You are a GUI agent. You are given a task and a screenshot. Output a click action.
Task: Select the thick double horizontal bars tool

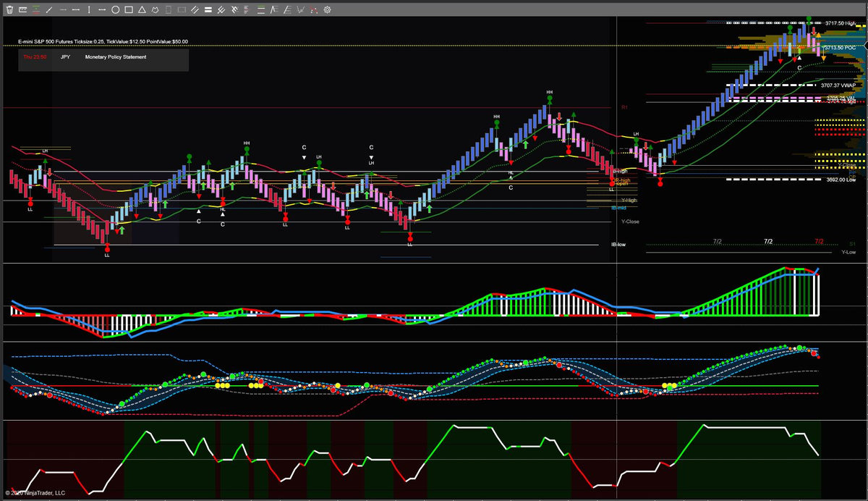click(x=208, y=10)
